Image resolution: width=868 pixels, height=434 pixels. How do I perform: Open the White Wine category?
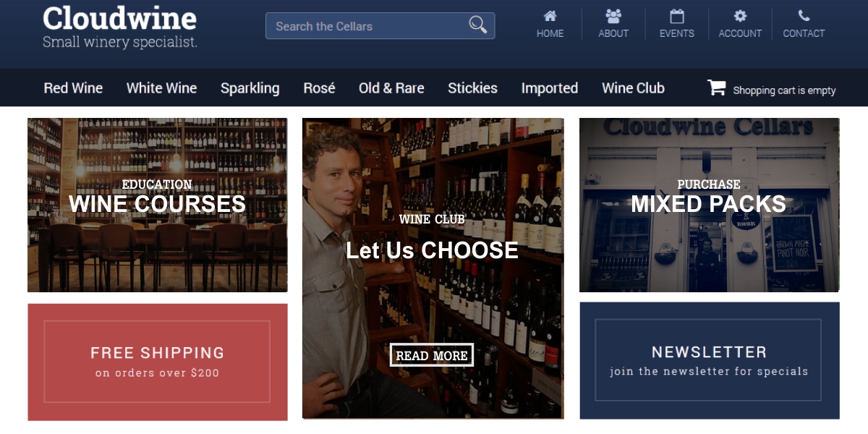pyautogui.click(x=161, y=88)
